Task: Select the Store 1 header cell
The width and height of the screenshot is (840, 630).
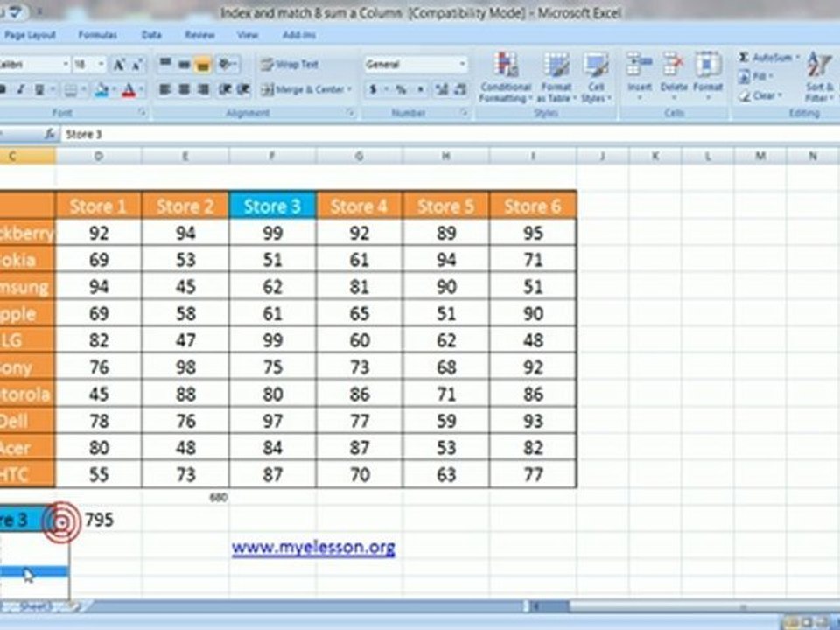Action: click(x=99, y=206)
